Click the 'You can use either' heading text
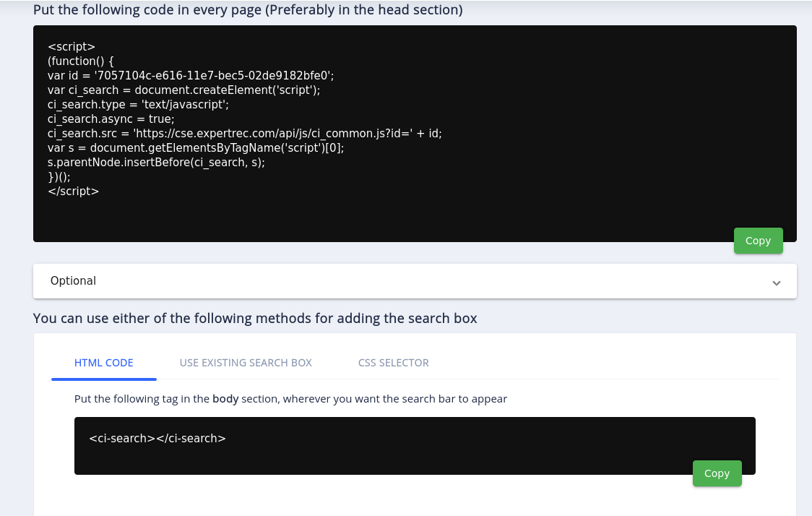Image resolution: width=812 pixels, height=516 pixels. (x=255, y=318)
